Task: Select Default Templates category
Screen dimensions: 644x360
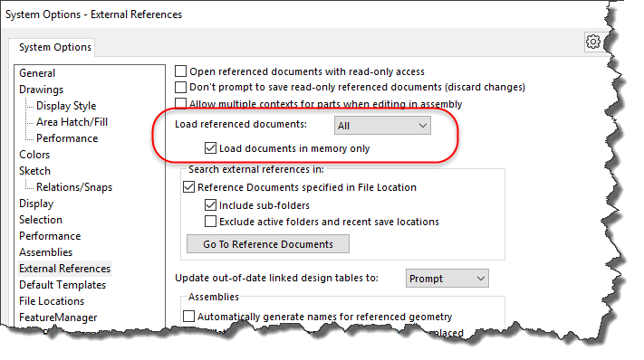Action: click(x=62, y=285)
